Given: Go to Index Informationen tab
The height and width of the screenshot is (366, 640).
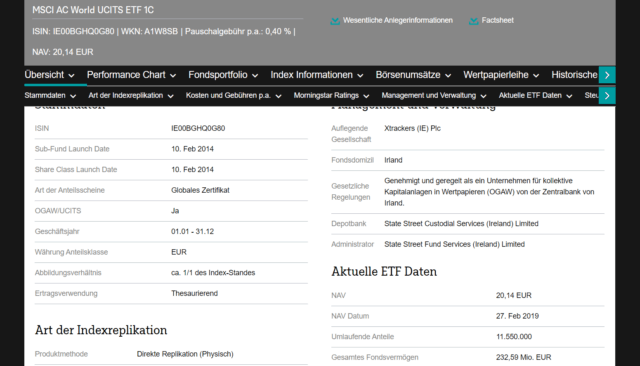Looking at the screenshot, I should (x=311, y=75).
